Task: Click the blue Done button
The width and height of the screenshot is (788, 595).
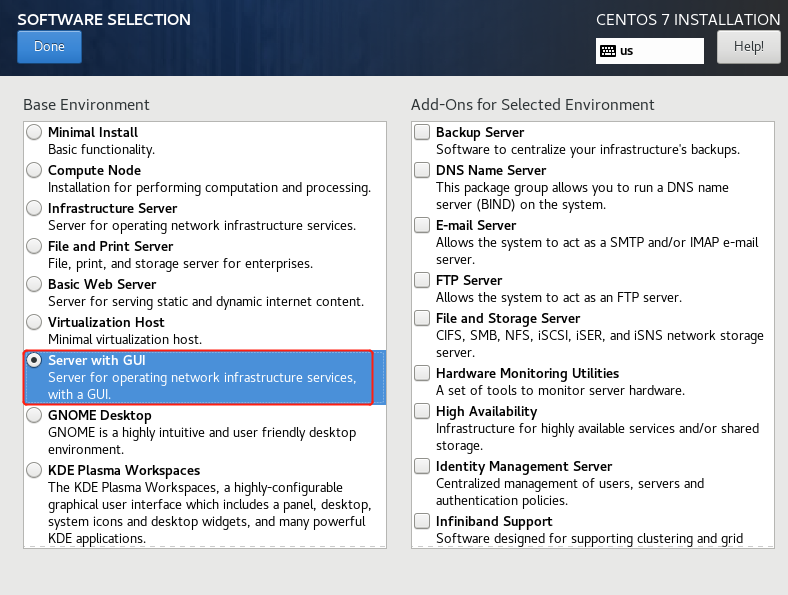Action: (x=49, y=47)
